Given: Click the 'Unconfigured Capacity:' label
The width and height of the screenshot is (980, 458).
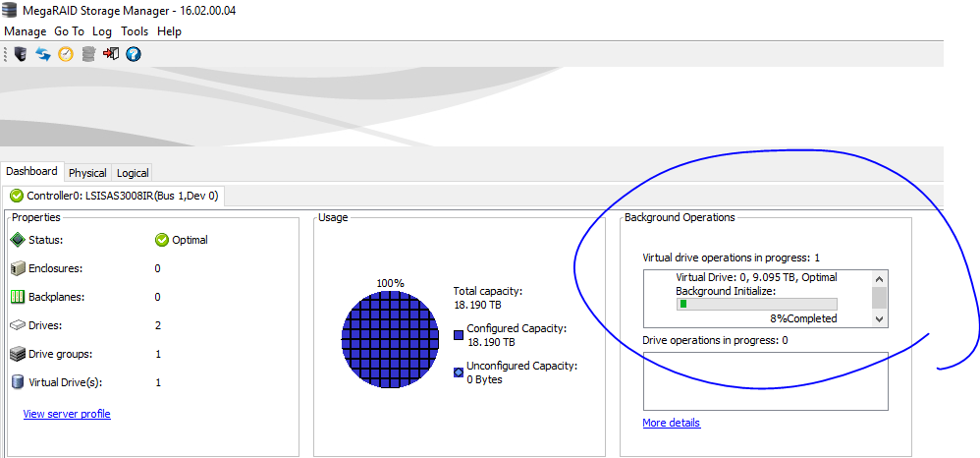Looking at the screenshot, I should coord(521,366).
